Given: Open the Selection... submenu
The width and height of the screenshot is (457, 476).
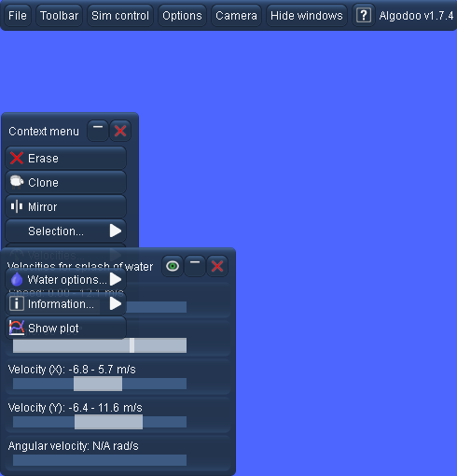Looking at the screenshot, I should click(x=66, y=231).
